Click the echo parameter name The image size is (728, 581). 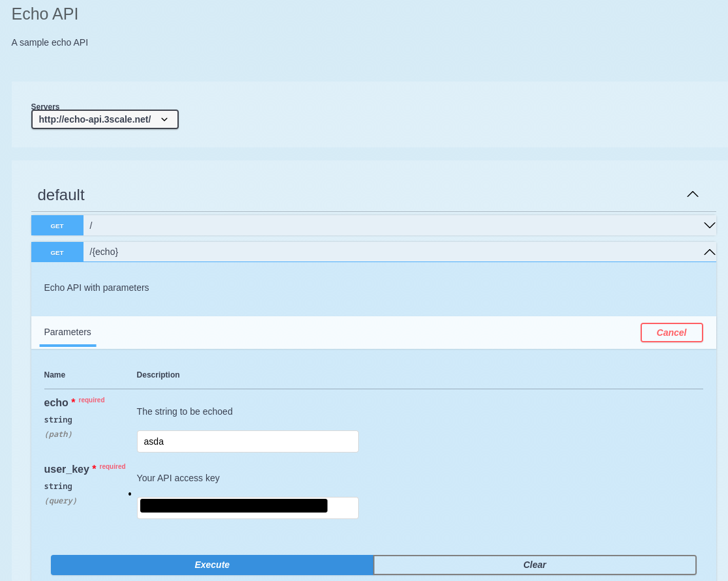pyautogui.click(x=55, y=403)
